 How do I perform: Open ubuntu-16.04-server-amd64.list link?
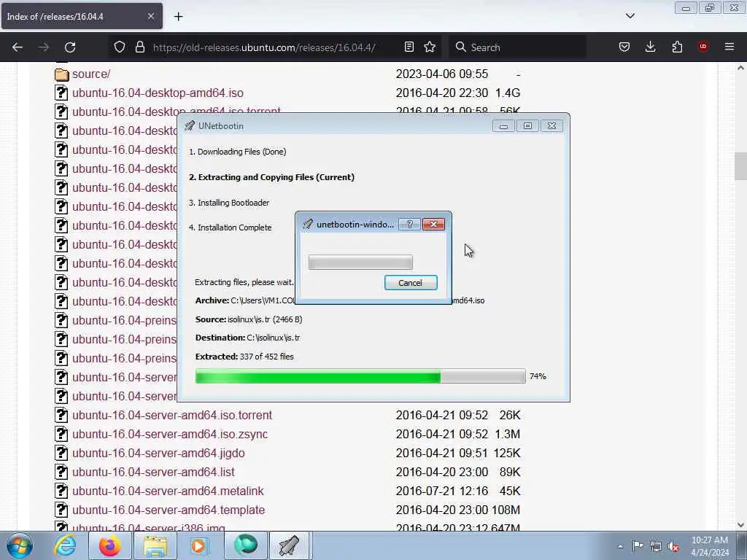click(153, 472)
